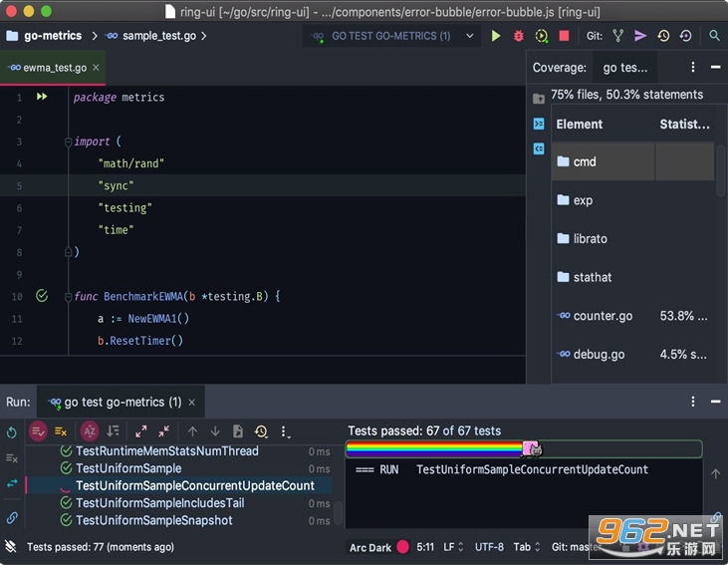The image size is (728, 565).
Task: Toggle show ignored tests filter
Action: [61, 431]
